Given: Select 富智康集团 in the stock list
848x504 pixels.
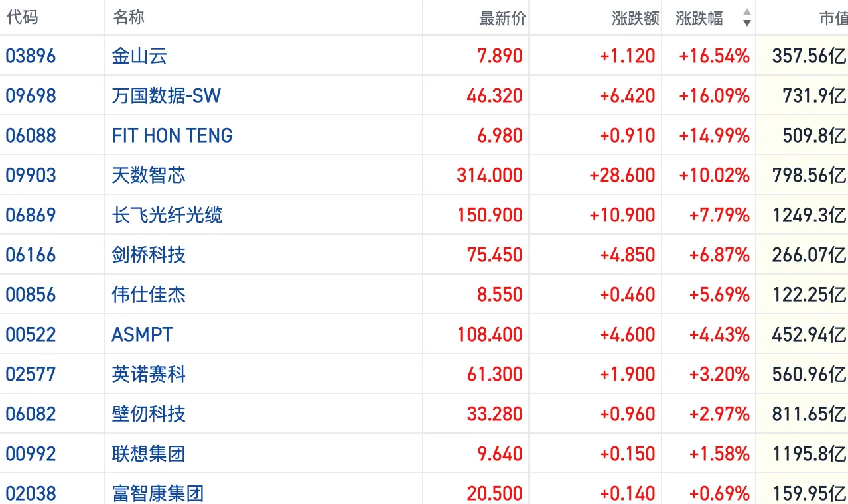Looking at the screenshot, I should click(158, 493).
